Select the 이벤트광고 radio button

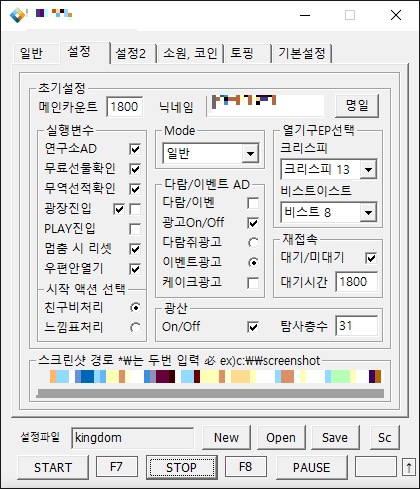click(253, 263)
